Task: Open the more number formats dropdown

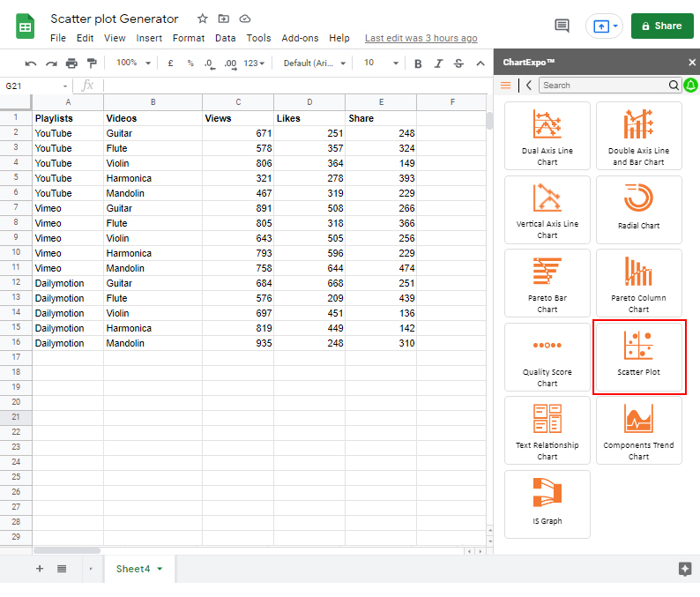Action: click(x=254, y=63)
